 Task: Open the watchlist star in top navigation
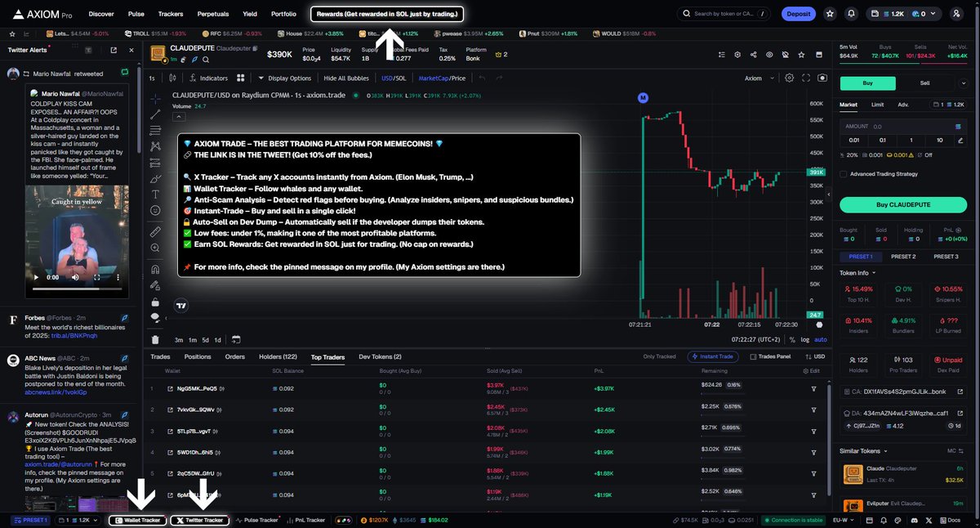(x=830, y=14)
